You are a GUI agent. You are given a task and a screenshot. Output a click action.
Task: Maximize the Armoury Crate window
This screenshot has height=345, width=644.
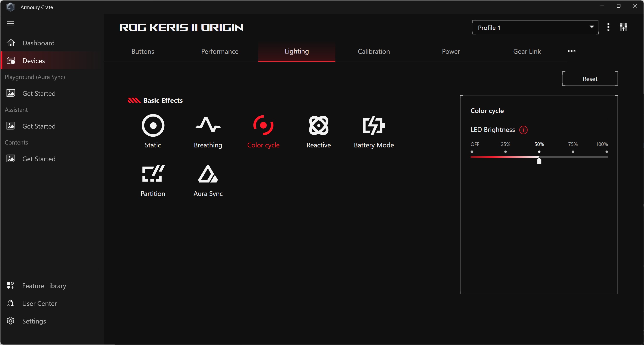[x=618, y=6]
